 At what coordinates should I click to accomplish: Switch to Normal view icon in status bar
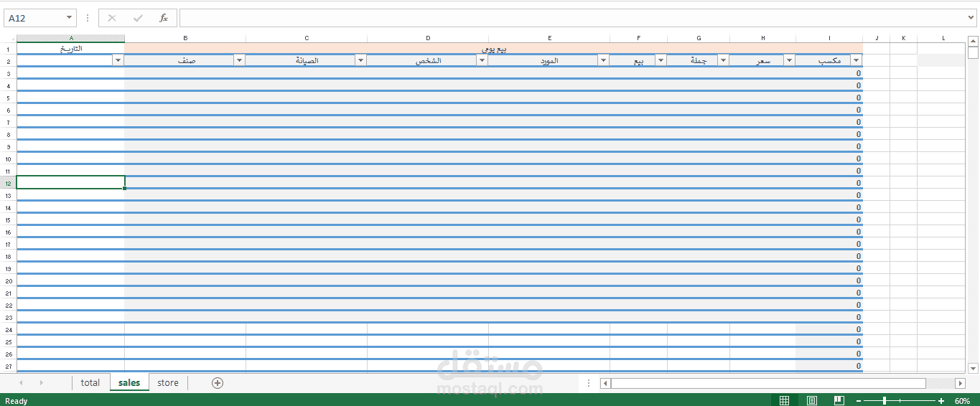tap(785, 400)
